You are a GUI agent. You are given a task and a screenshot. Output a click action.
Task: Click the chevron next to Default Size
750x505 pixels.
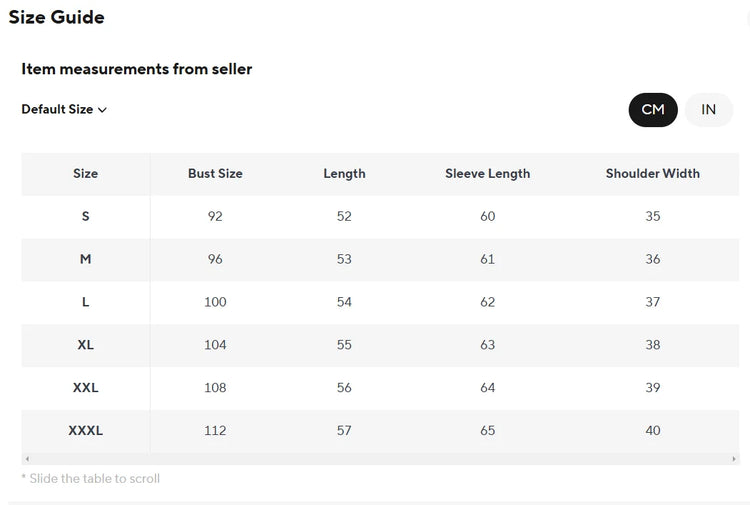[102, 110]
